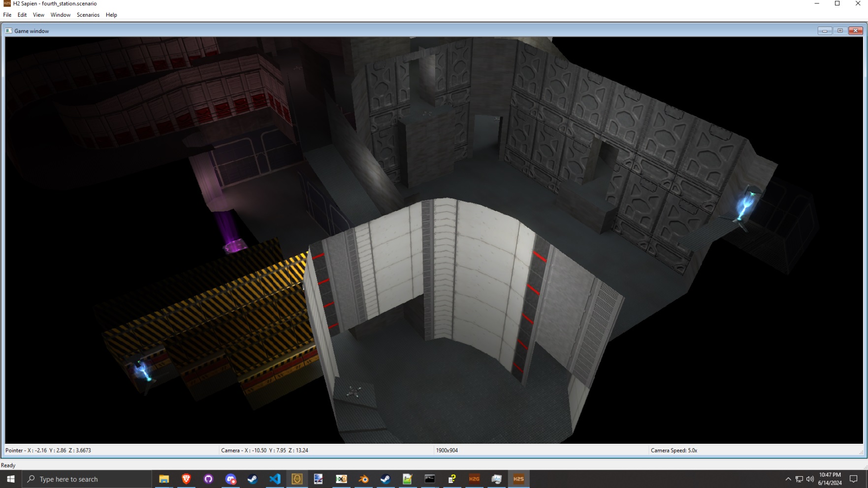Open the Edit menu
Viewport: 868px width, 488px height.
[x=22, y=15]
